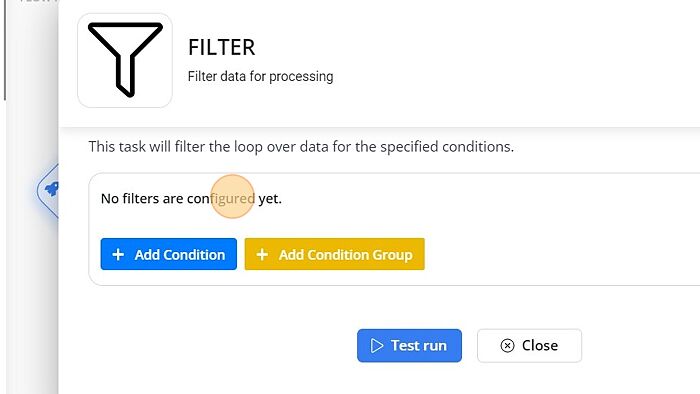Select the diamond-shaped workflow node on the left
The width and height of the screenshot is (700, 394).
[x=48, y=191]
